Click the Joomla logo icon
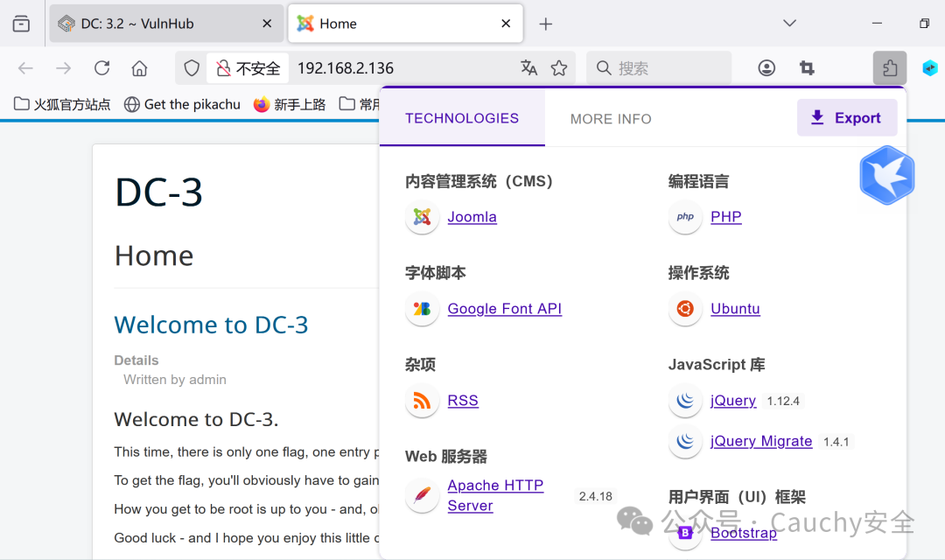This screenshot has width=945, height=560. [422, 217]
